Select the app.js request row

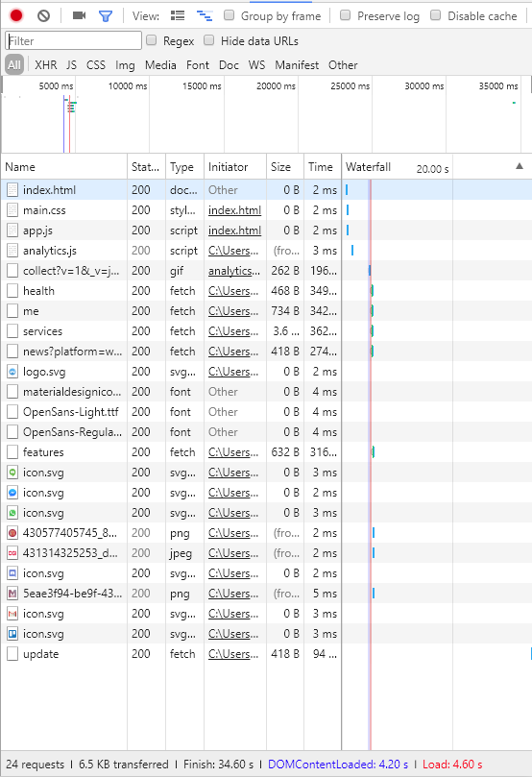(x=266, y=231)
